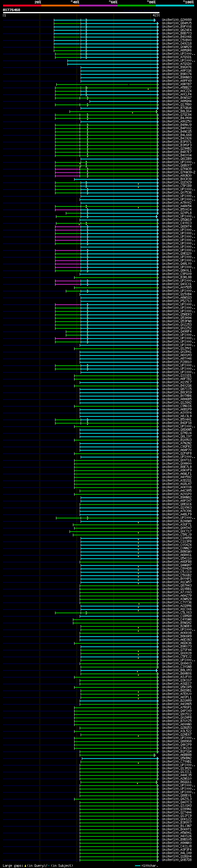Select hit label UniRef100_A5W941
The image size is (197, 868).
point(177,833)
